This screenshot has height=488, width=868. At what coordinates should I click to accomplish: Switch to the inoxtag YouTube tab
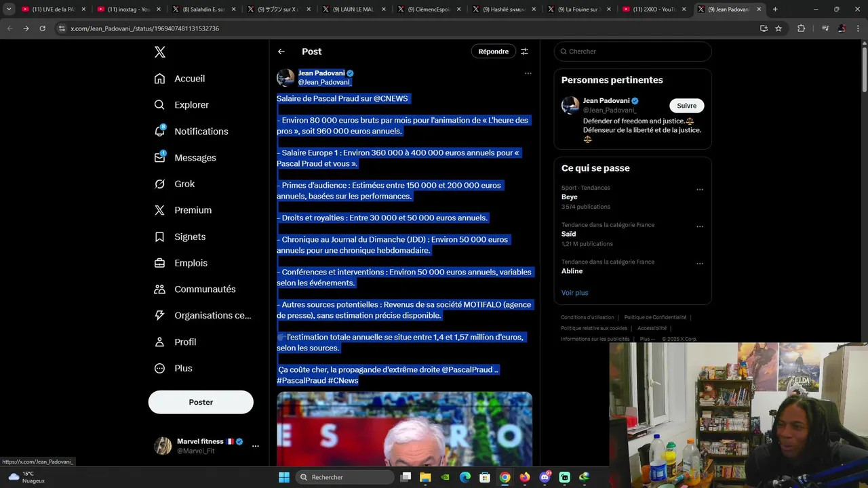129,9
